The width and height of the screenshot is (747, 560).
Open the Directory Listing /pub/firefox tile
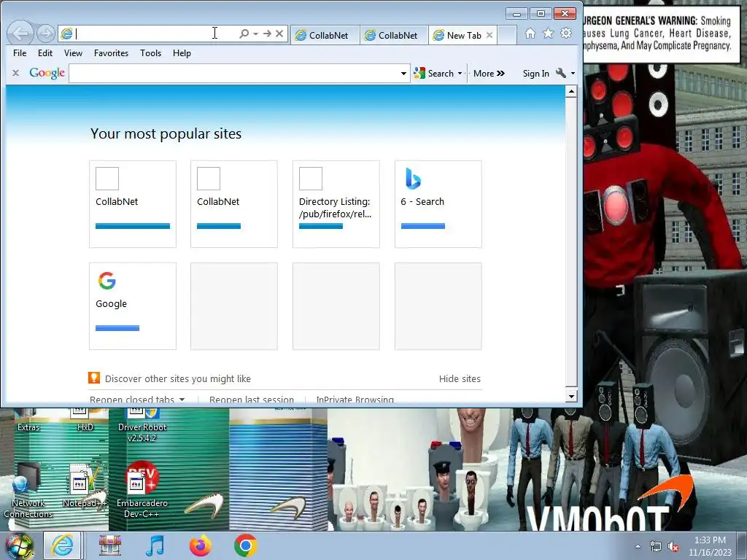coord(336,204)
